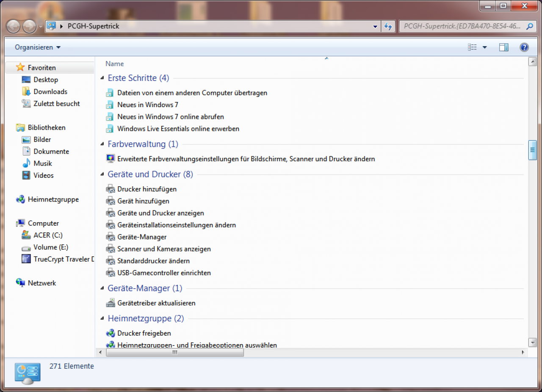This screenshot has width=542, height=392.
Task: Select Gerät hinzufügen entry
Action: point(143,201)
